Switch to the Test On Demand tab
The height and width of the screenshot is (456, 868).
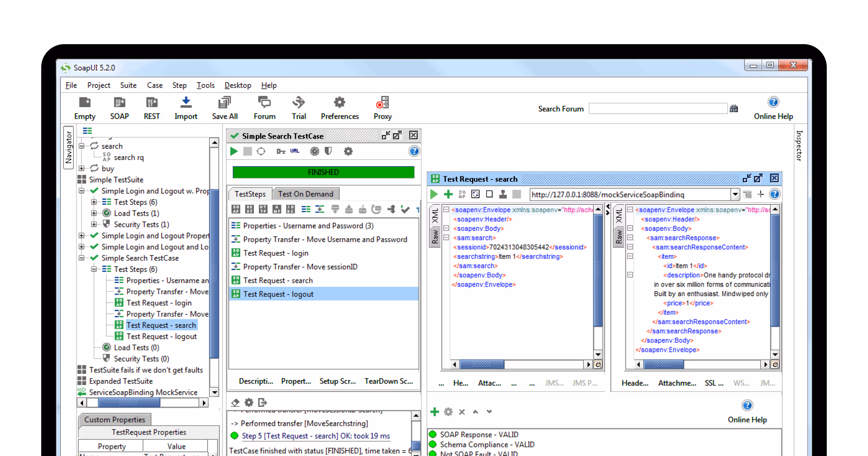point(306,194)
